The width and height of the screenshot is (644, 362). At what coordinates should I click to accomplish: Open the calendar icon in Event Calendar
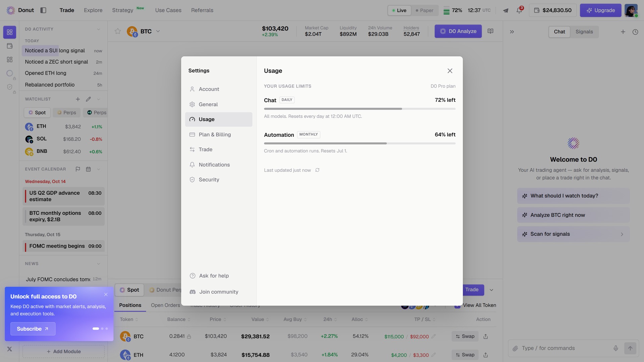click(x=88, y=169)
